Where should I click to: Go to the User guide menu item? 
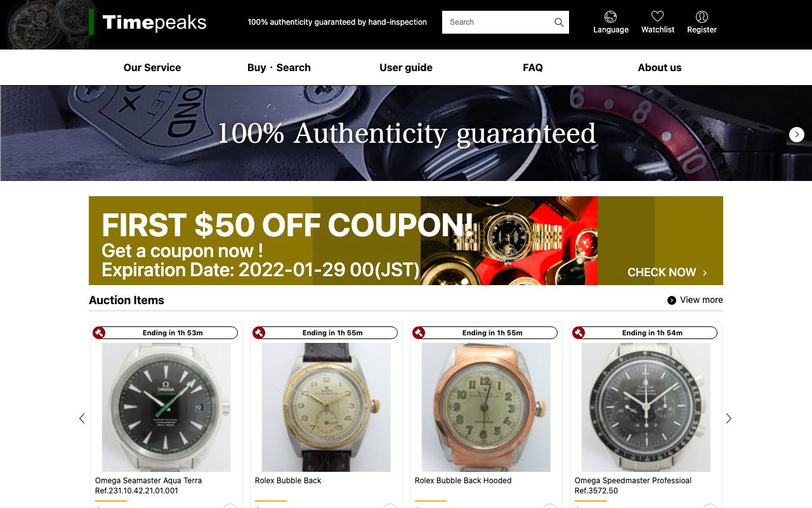click(x=406, y=67)
